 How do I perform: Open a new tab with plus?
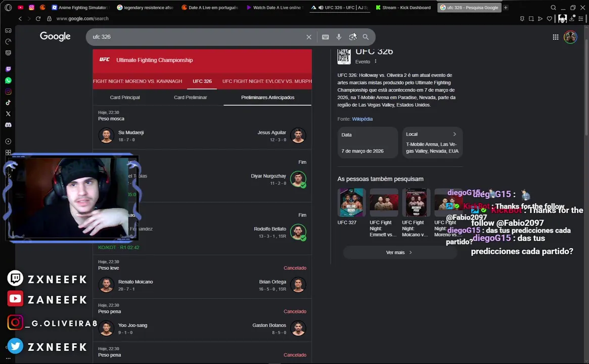[x=506, y=8]
